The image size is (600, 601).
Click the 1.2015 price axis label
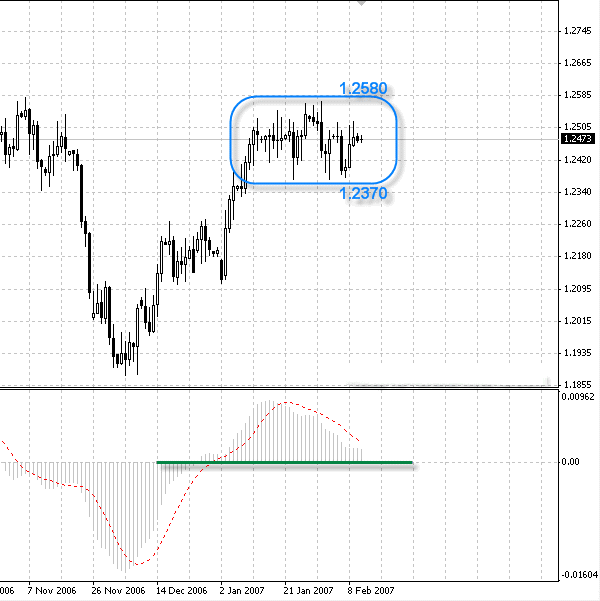tap(578, 321)
